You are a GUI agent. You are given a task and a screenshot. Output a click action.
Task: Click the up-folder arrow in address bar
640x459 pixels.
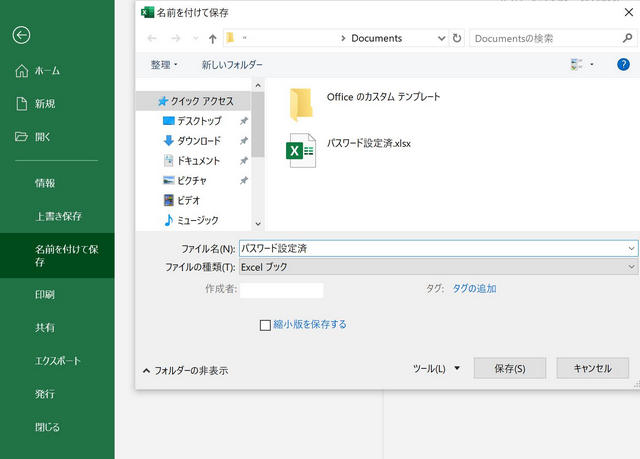(x=212, y=39)
